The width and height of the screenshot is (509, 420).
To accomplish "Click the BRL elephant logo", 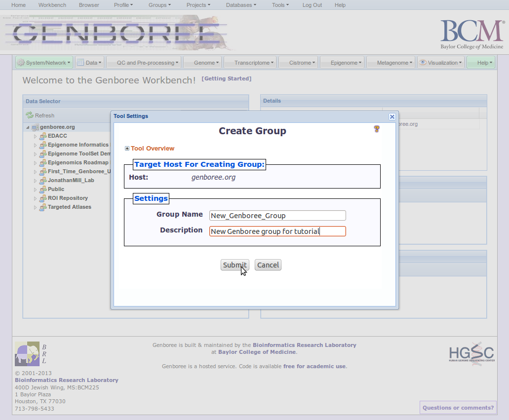I will pos(27,353).
